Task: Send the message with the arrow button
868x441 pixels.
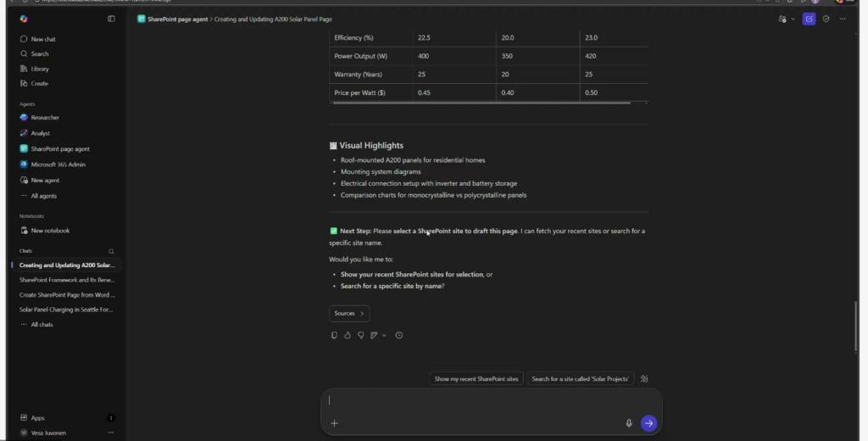Action: coord(648,422)
